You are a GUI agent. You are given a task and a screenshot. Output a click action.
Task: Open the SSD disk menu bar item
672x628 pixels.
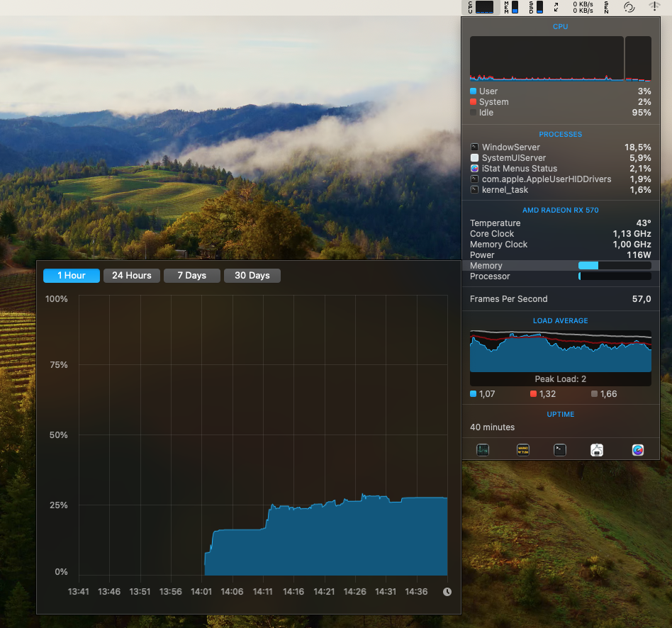[x=536, y=7]
